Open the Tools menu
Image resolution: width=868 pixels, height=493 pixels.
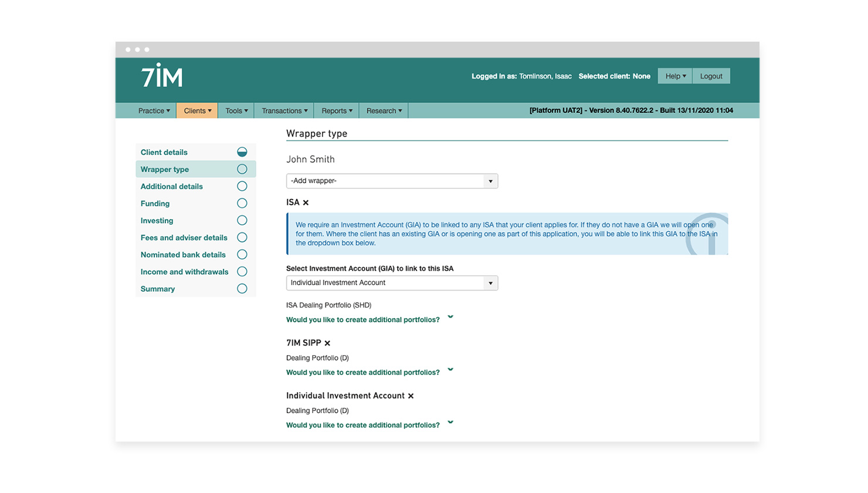coord(236,110)
